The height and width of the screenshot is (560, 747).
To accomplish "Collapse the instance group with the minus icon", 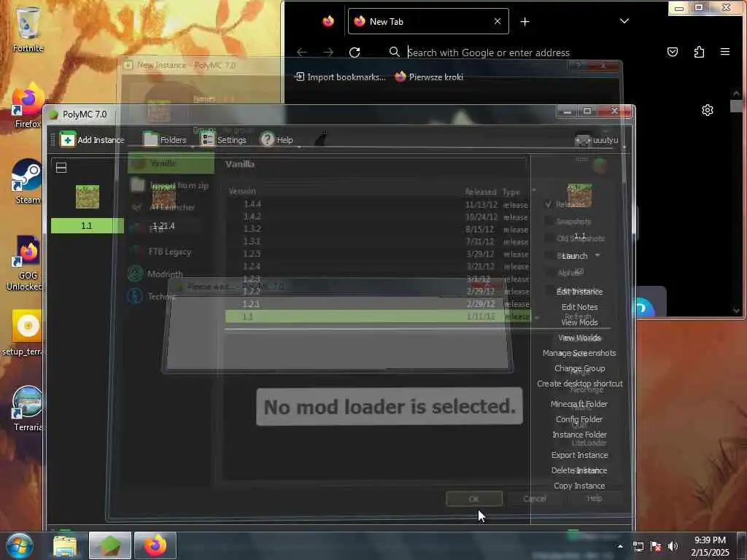I will tap(61, 168).
